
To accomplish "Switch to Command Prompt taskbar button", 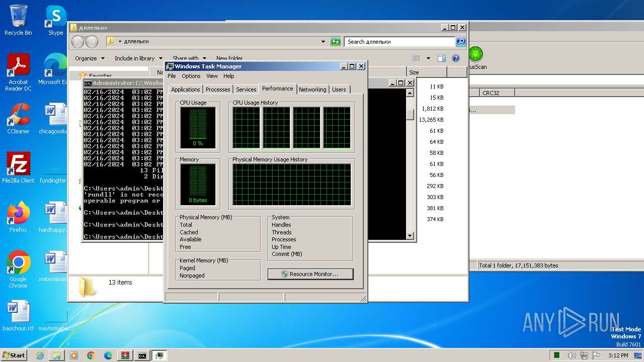I will (x=142, y=355).
